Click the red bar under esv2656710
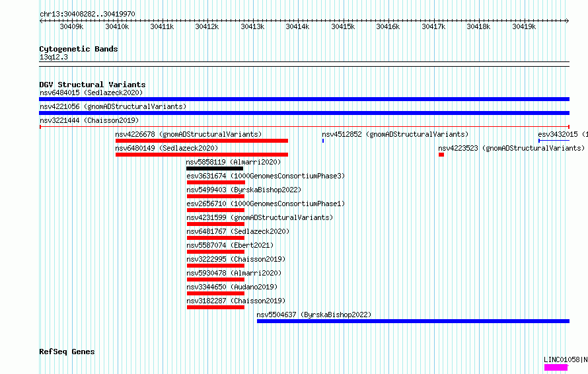588x374 pixels. (215, 210)
